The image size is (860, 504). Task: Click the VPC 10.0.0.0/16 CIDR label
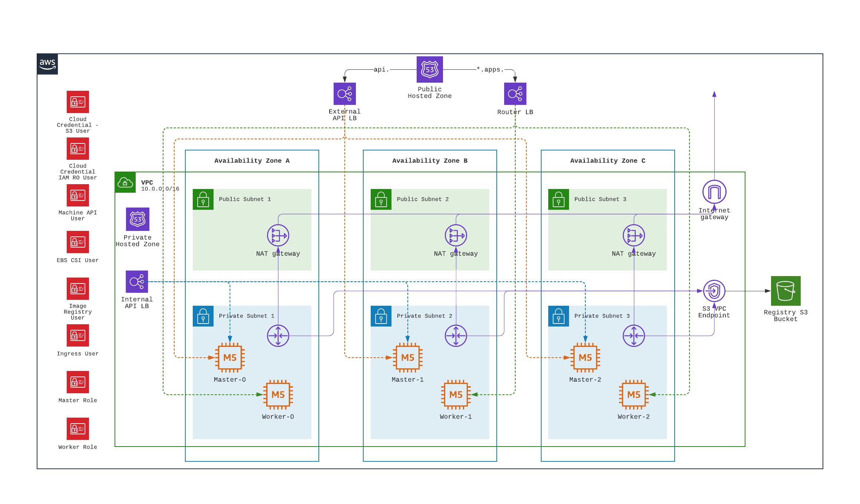point(160,189)
